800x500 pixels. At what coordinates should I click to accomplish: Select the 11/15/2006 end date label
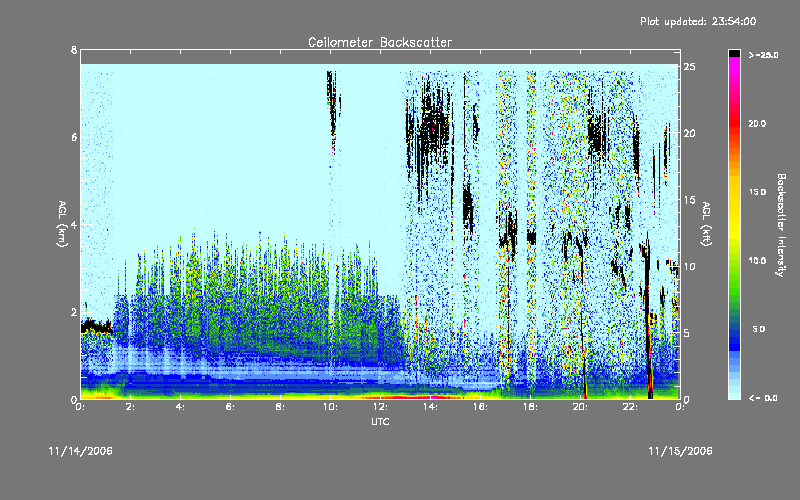point(680,451)
